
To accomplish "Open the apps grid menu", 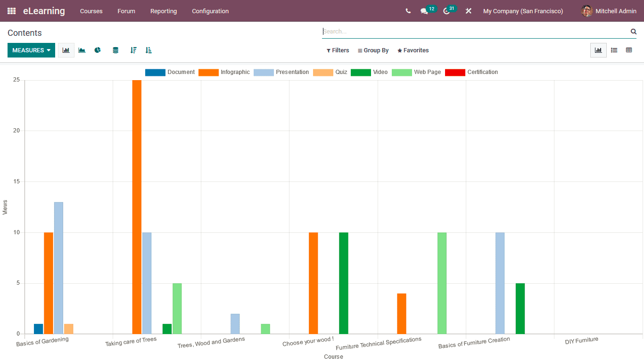I will (11, 11).
